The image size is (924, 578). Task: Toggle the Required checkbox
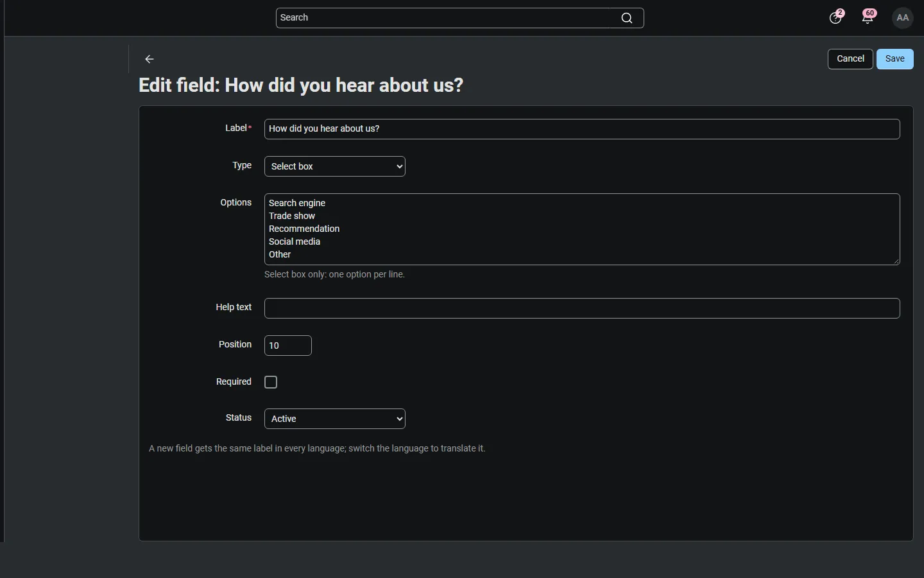pyautogui.click(x=271, y=383)
